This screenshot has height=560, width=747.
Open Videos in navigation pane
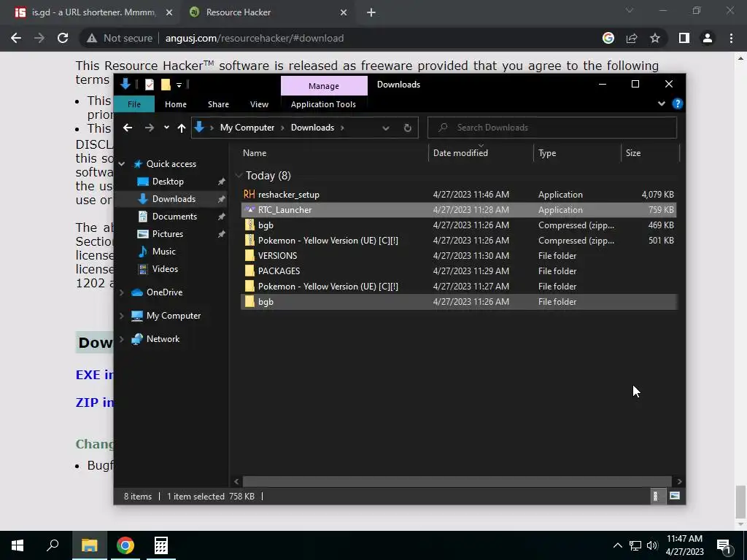tap(165, 269)
